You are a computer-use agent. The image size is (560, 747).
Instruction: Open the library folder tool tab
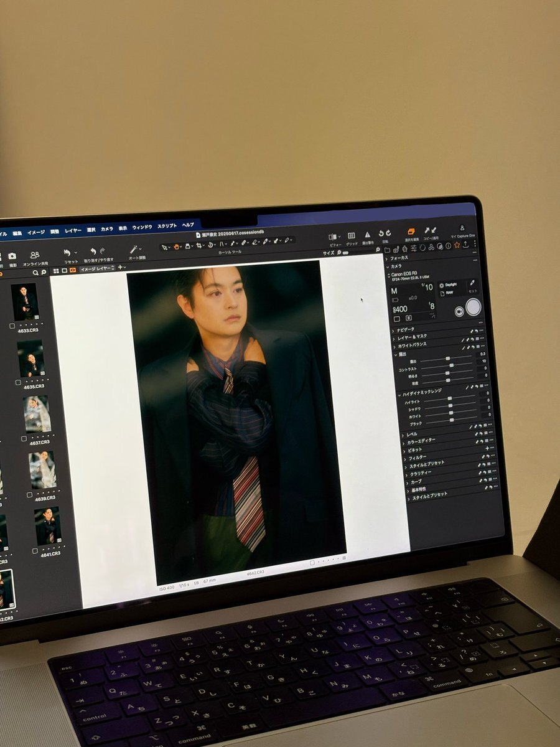pyautogui.click(x=387, y=250)
